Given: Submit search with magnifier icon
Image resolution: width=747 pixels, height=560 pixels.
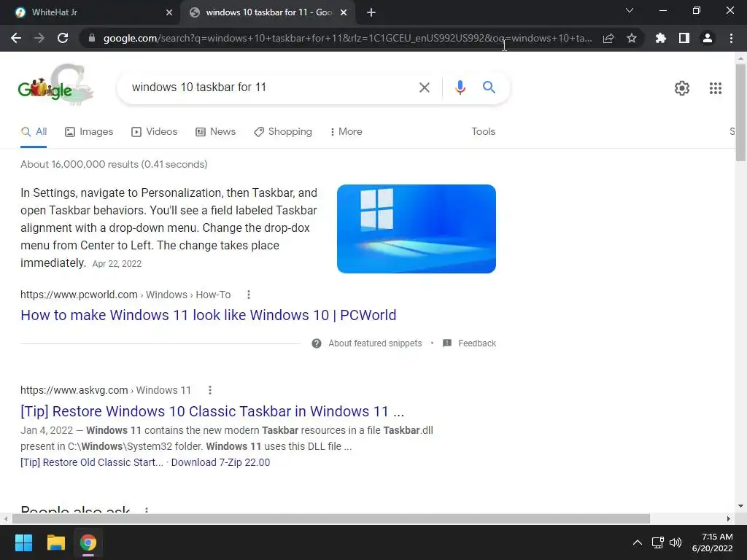Looking at the screenshot, I should point(489,87).
